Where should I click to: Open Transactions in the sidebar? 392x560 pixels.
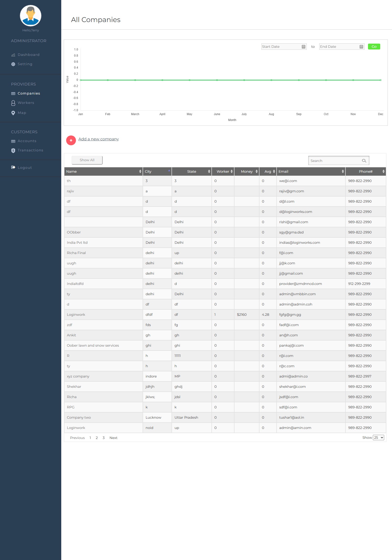[30, 150]
